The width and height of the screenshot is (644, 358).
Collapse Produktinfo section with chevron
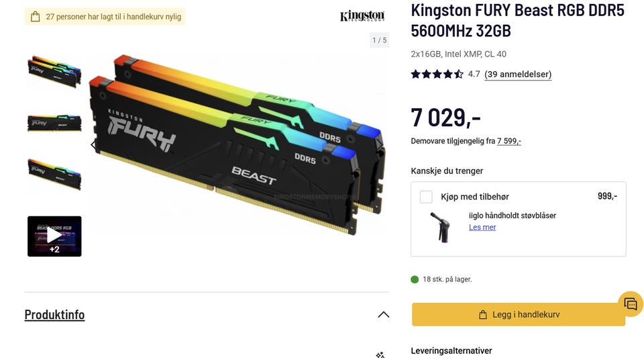pos(383,315)
